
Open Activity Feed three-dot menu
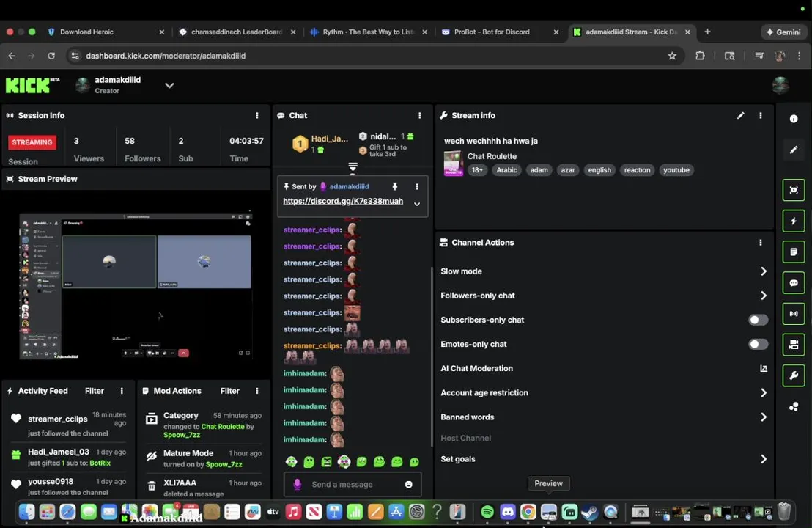[122, 391]
